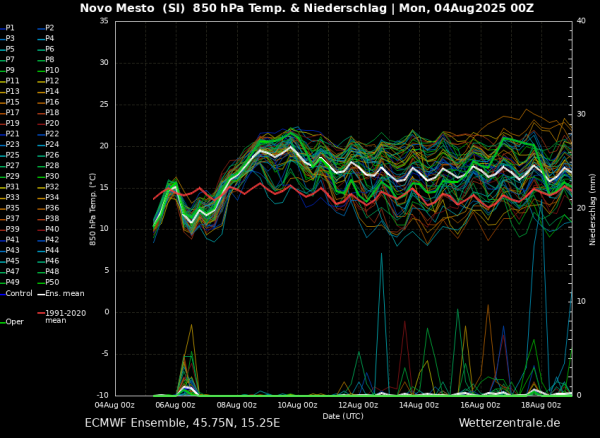Click legend label P5

tap(10, 49)
